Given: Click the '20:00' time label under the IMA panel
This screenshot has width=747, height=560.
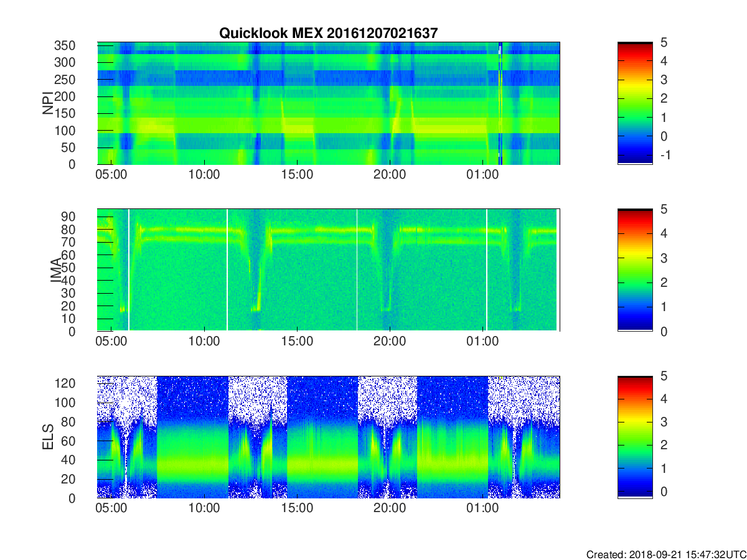Looking at the screenshot, I should (390, 342).
